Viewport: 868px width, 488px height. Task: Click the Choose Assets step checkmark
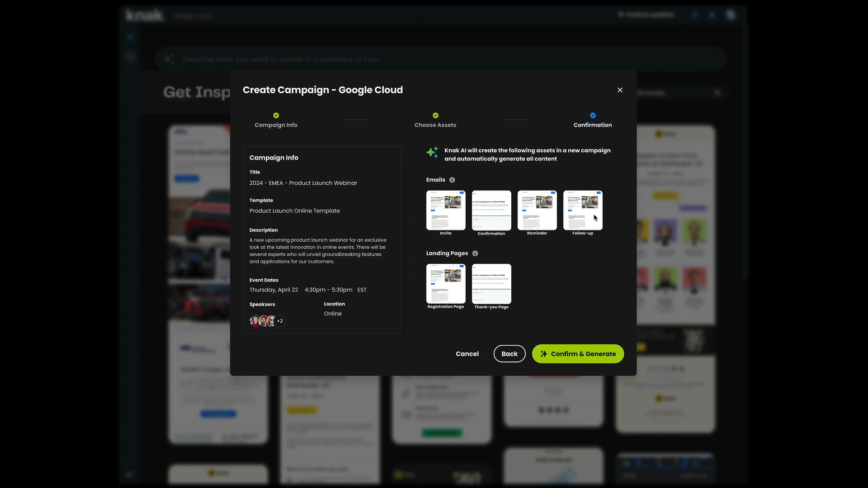coord(435,115)
